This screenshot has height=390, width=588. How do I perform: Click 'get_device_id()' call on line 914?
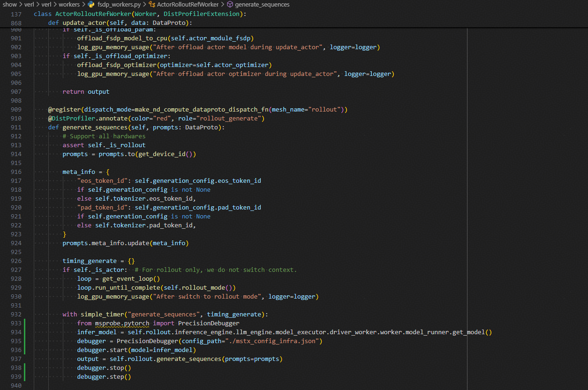tap(166, 154)
